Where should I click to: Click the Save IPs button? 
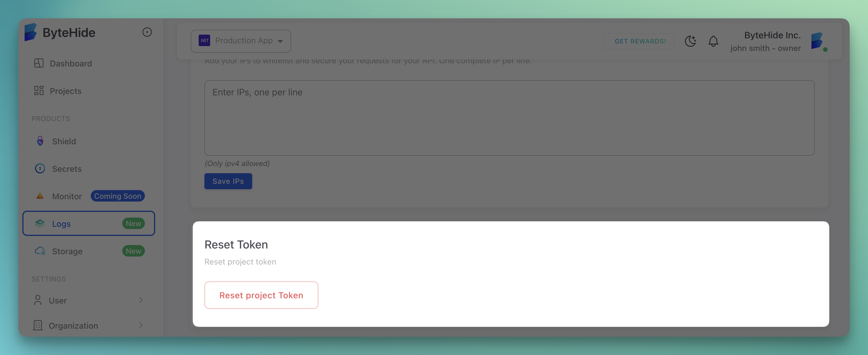tap(228, 181)
